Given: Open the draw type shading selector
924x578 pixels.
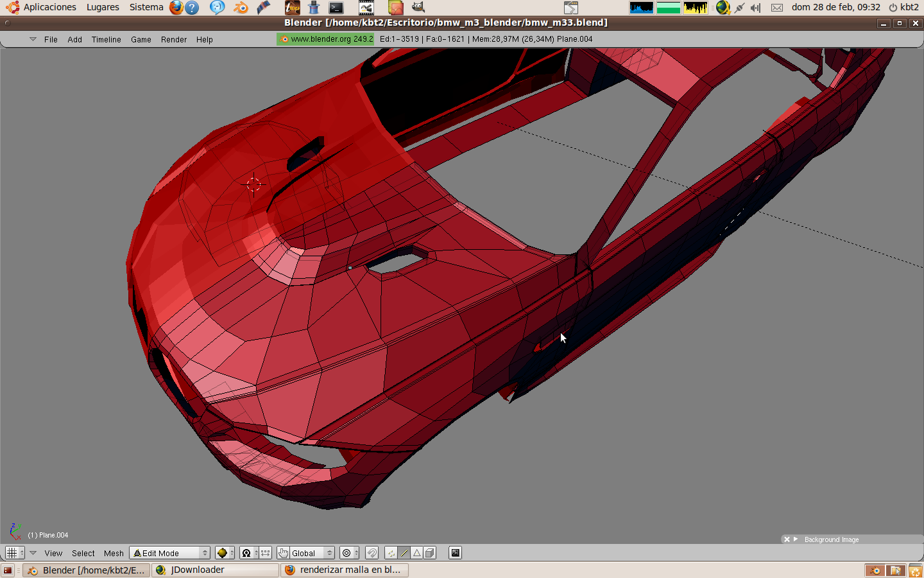Looking at the screenshot, I should pyautogui.click(x=224, y=553).
